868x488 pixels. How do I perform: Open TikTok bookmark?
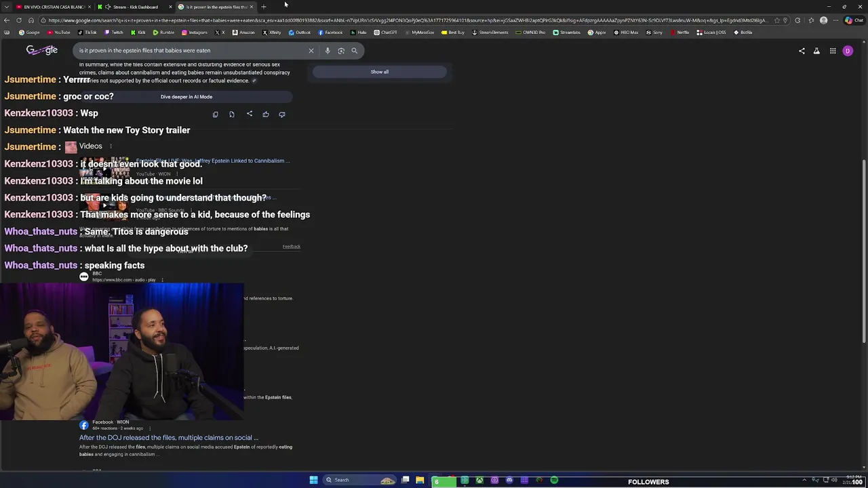(x=87, y=33)
